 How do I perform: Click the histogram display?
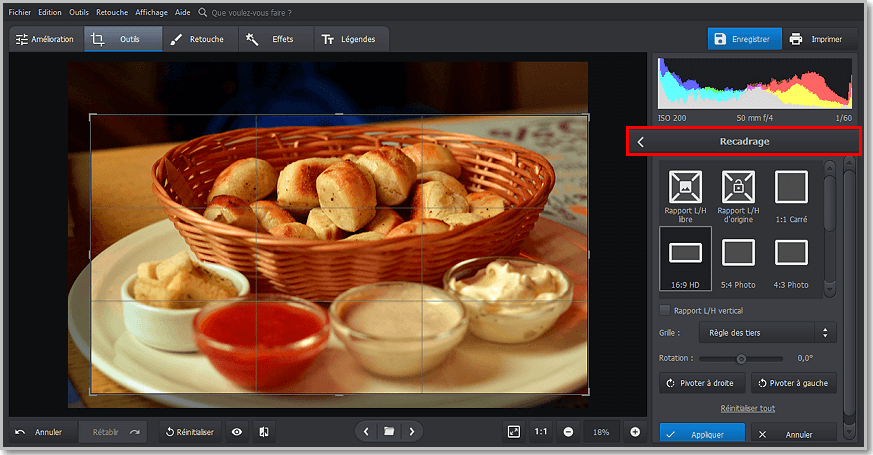[754, 83]
